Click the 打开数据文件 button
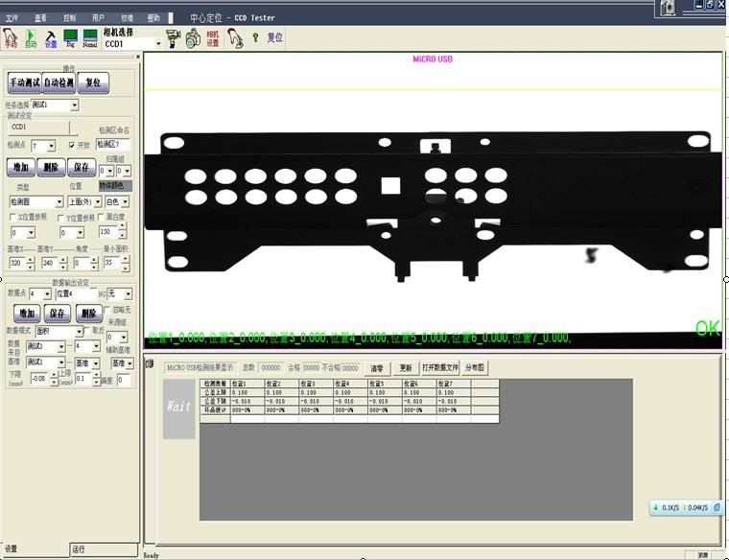This screenshot has width=729, height=560. click(x=440, y=367)
